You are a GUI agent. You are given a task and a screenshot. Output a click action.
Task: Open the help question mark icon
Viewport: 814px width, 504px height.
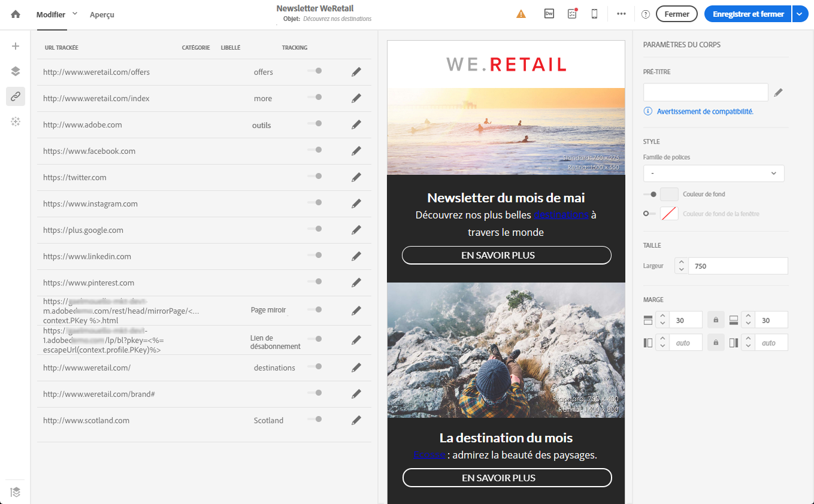645,14
